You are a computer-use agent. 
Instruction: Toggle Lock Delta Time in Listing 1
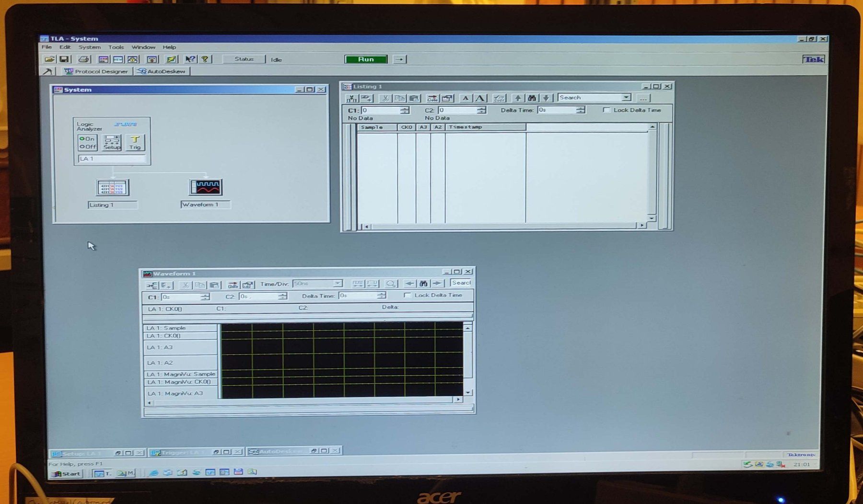(606, 110)
